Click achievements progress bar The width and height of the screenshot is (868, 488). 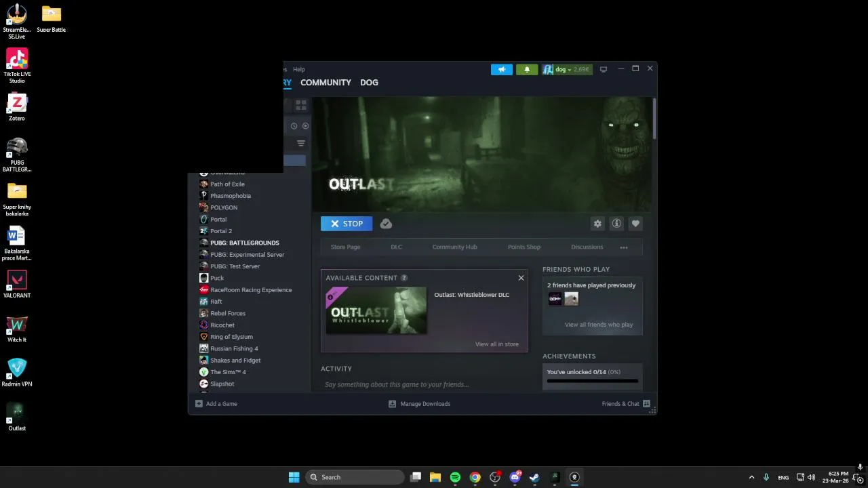point(593,381)
